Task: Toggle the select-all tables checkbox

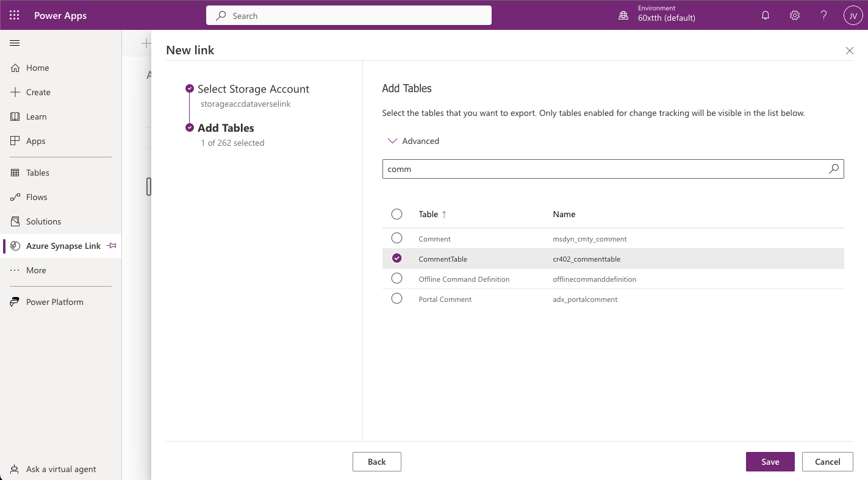Action: (x=396, y=214)
